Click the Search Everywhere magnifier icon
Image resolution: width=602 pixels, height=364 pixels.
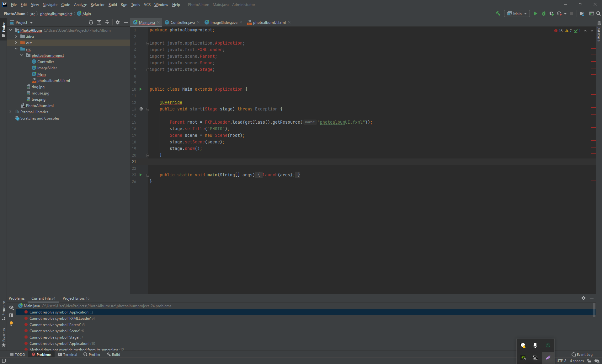(598, 13)
